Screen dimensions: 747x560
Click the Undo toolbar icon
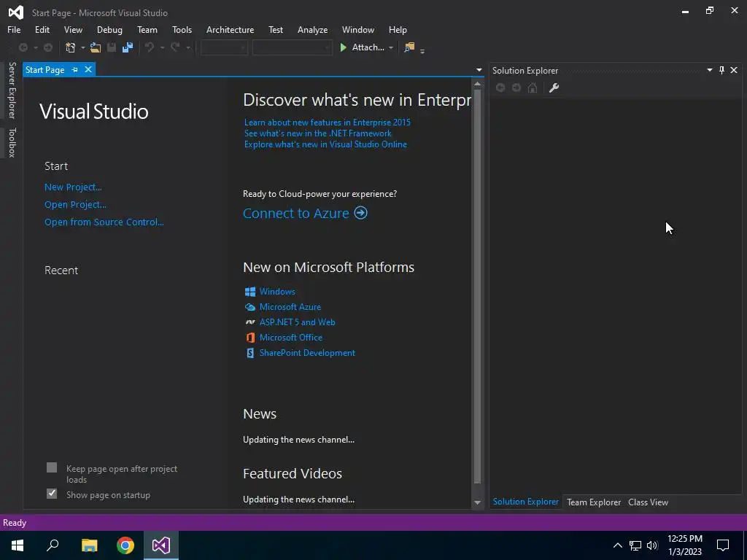tap(150, 47)
